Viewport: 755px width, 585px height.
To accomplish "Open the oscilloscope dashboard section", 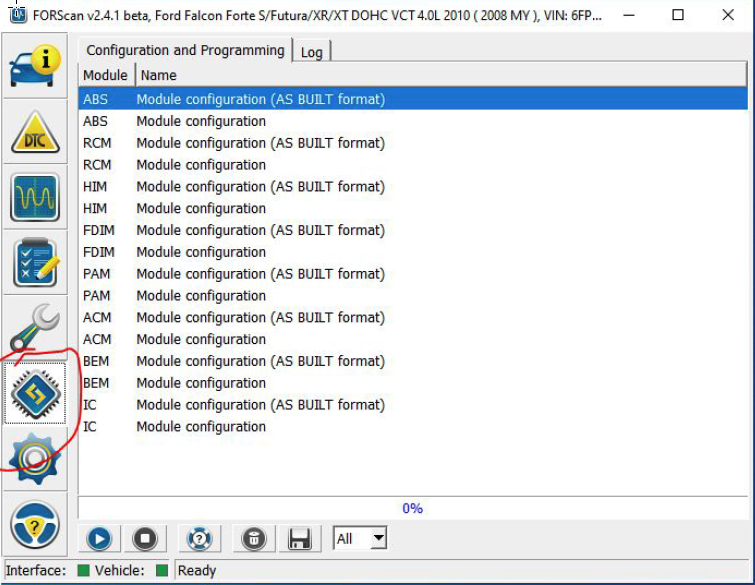I will (35, 197).
